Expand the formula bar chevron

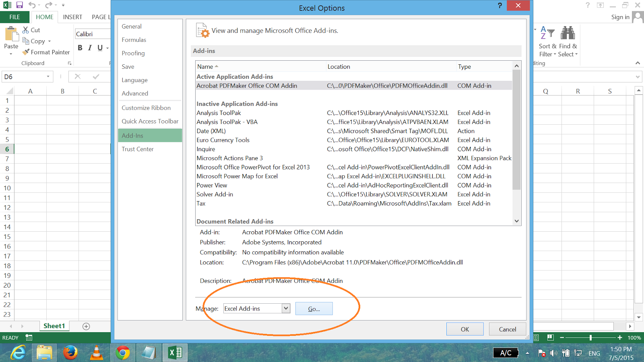(638, 77)
